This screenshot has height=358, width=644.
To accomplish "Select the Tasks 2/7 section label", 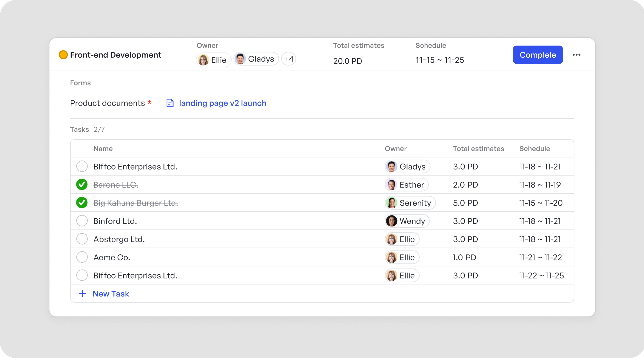I will (88, 129).
